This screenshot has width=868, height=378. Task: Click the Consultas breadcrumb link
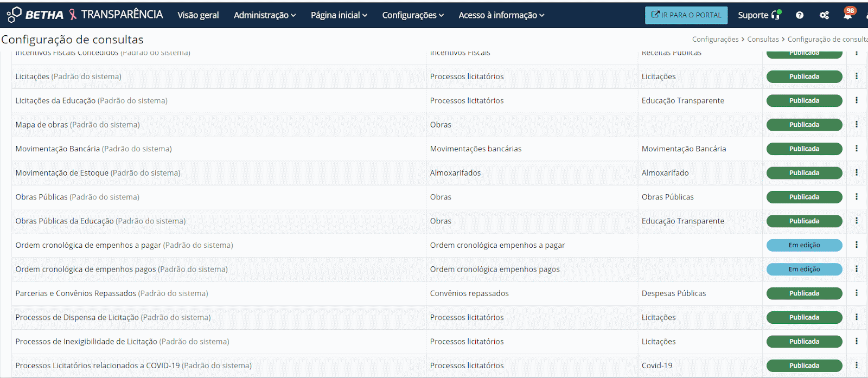(763, 39)
